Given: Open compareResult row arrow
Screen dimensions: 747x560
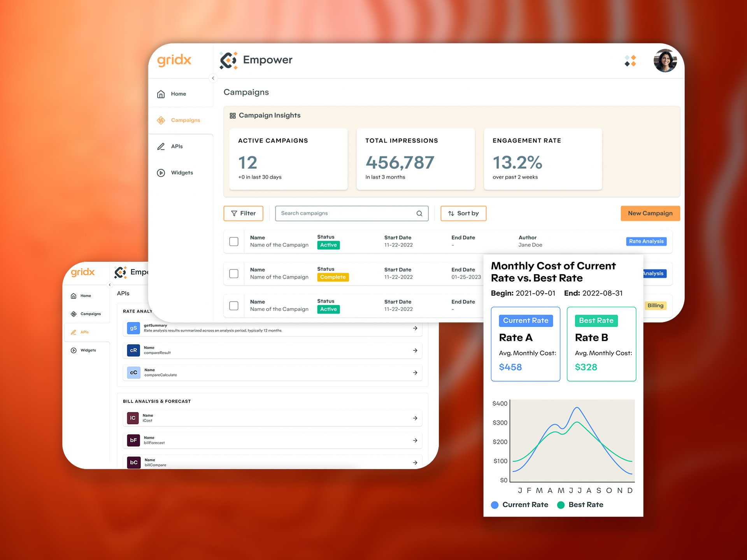Looking at the screenshot, I should pyautogui.click(x=415, y=350).
